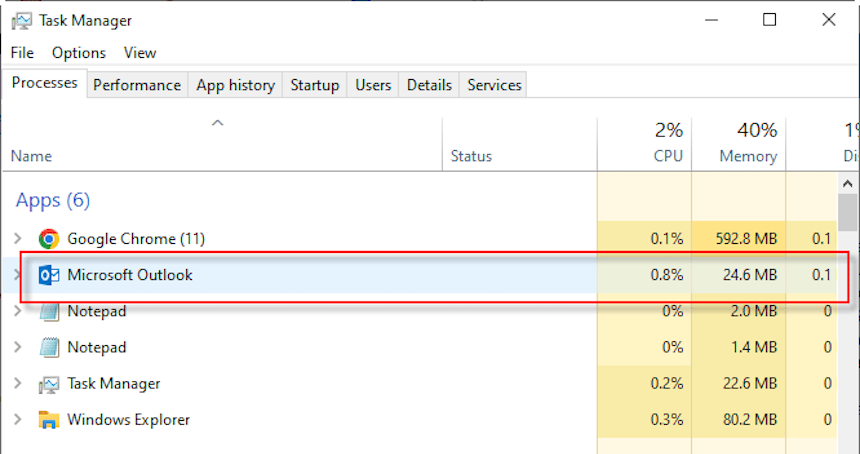Click the 592.8 MB memory value
This screenshot has height=454, width=860.
pos(745,239)
